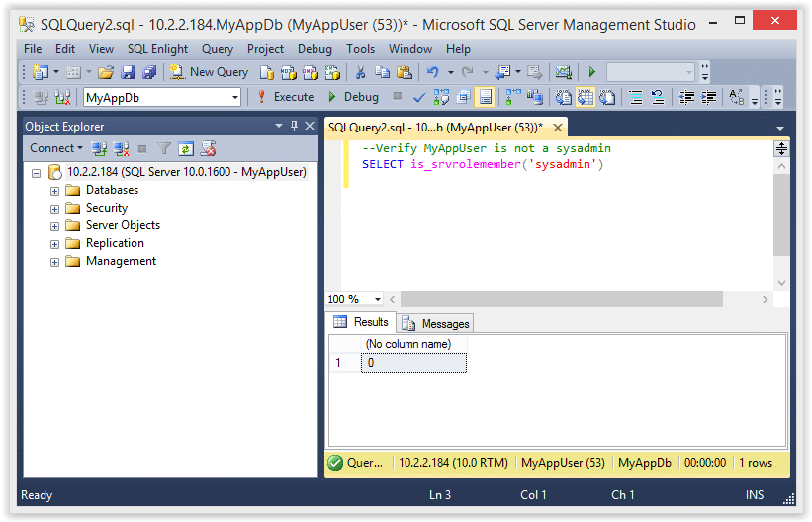Image resolution: width=812 pixels, height=522 pixels.
Task: Click Include Client Statistics icon
Action: point(535,97)
